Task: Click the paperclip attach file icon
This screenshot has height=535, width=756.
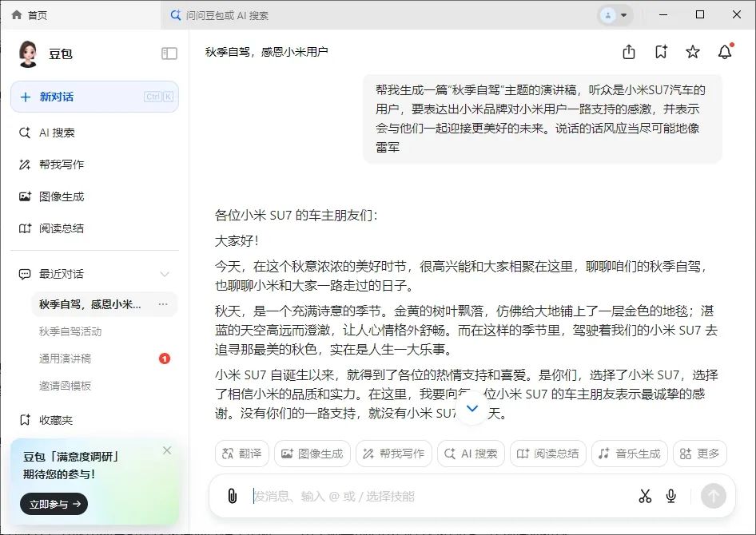Action: click(x=232, y=496)
